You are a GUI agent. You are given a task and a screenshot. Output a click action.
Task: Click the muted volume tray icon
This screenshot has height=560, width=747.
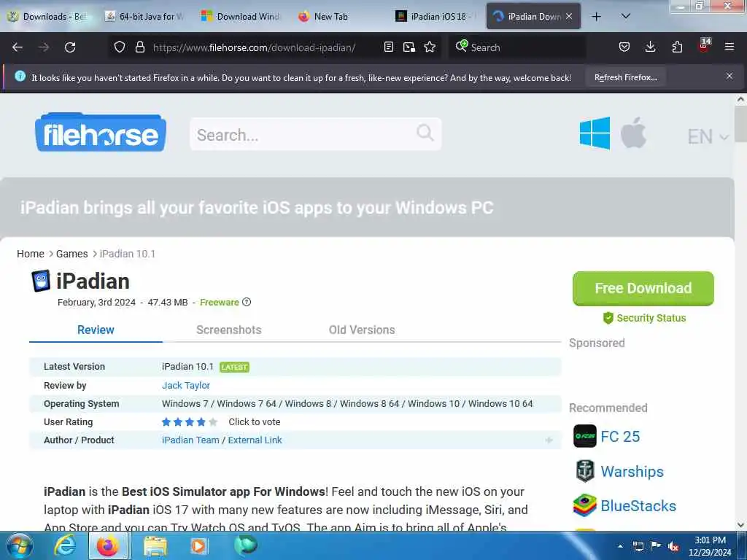click(x=673, y=546)
